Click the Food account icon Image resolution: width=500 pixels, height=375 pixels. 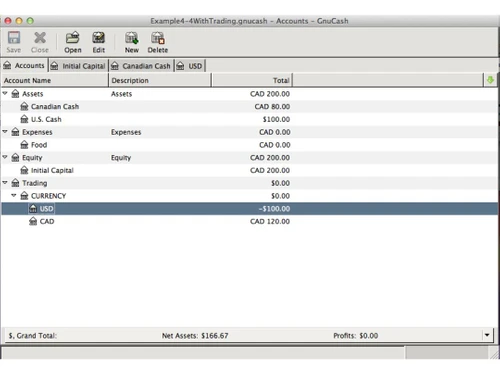pos(24,145)
